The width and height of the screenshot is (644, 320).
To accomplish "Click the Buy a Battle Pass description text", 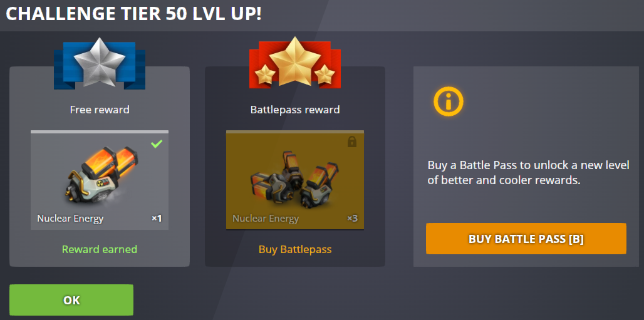I will point(528,173).
